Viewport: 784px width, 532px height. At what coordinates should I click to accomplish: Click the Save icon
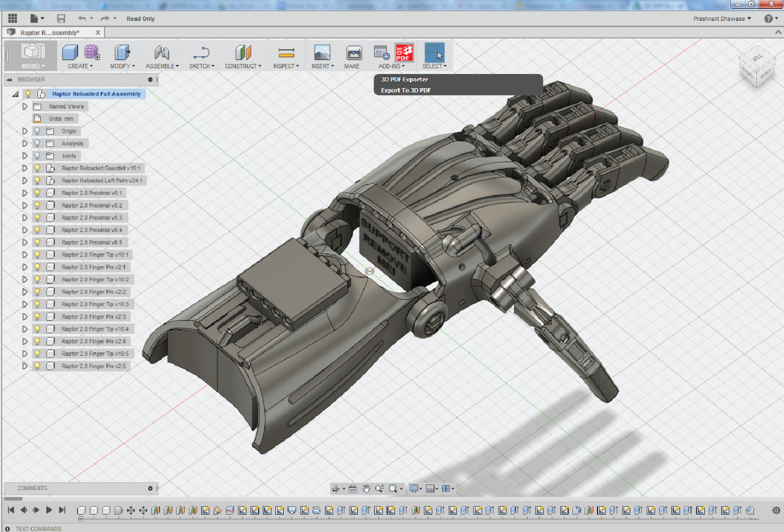[61, 19]
